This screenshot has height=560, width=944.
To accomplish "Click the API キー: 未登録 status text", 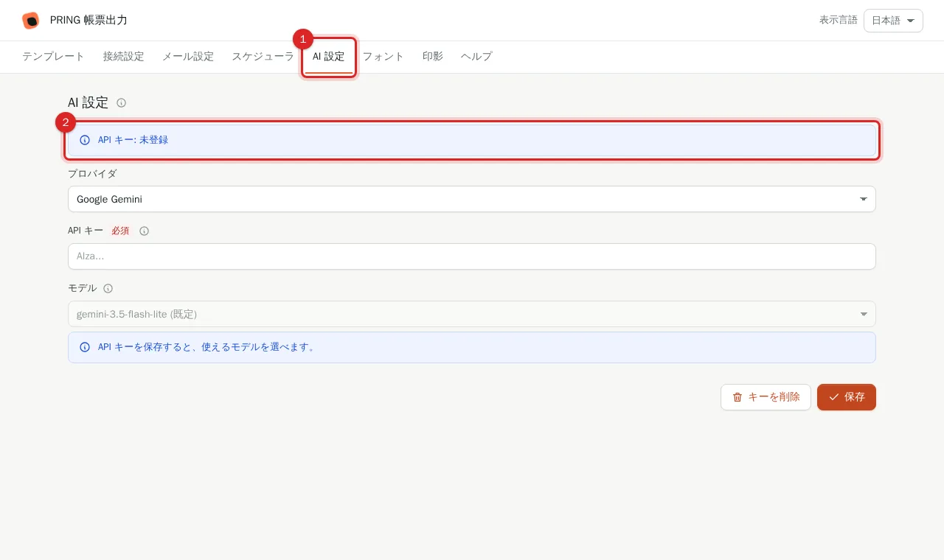I will coord(133,140).
